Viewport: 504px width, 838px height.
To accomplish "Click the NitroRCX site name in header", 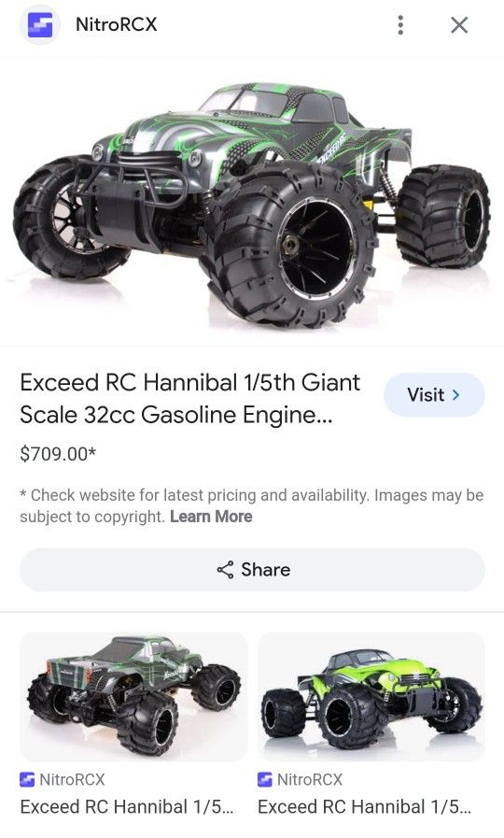I will (x=117, y=24).
